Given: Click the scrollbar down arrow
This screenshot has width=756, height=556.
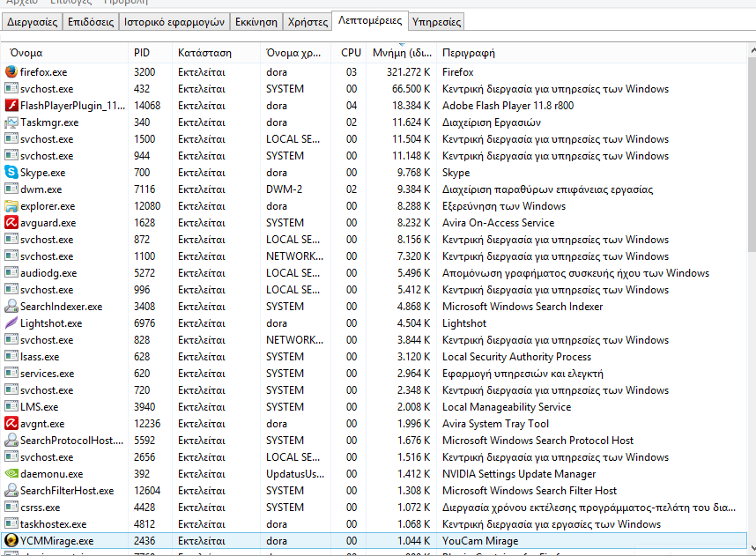Looking at the screenshot, I should (752, 547).
